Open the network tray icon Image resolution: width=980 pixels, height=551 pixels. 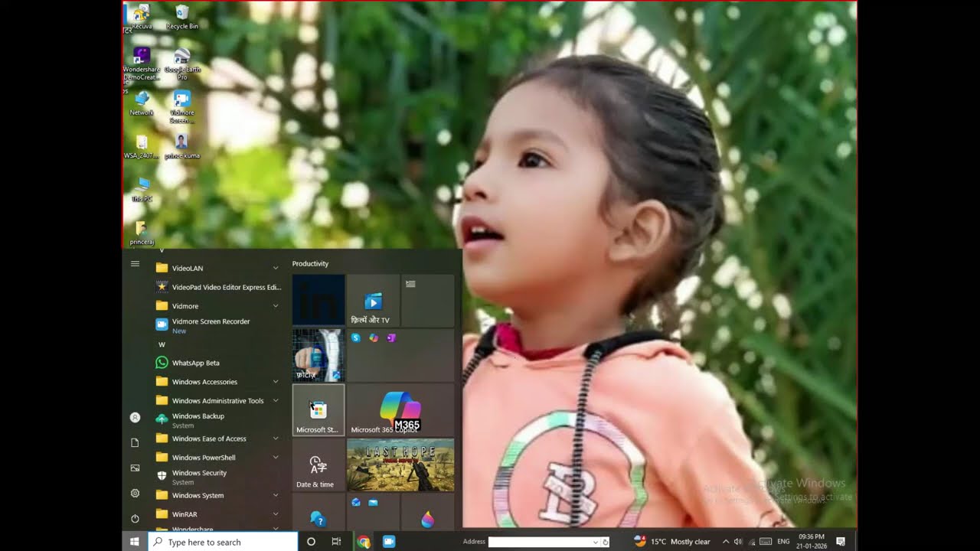[x=752, y=542]
